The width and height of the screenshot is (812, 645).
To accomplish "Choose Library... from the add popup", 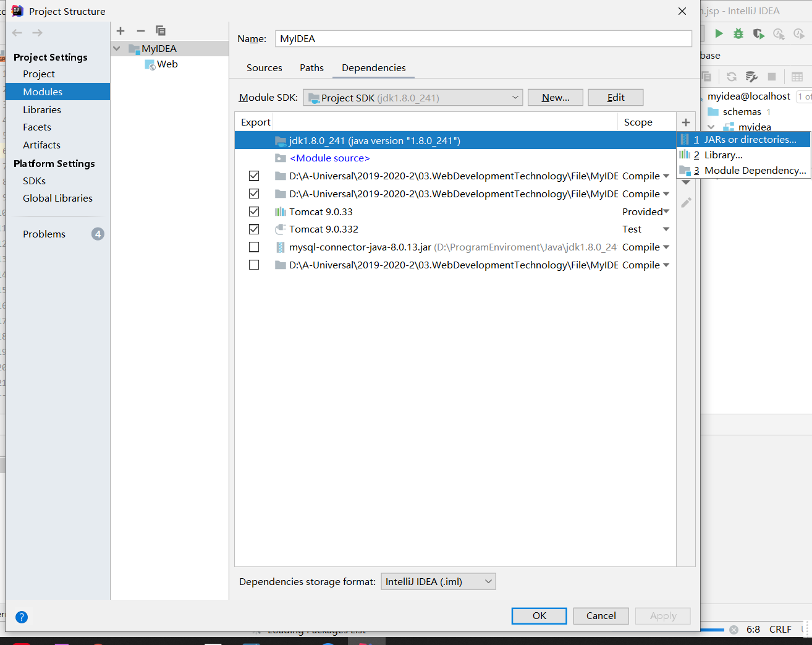I will [743, 155].
